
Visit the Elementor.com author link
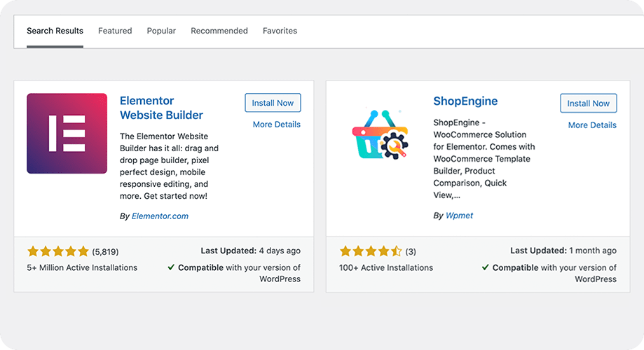click(160, 216)
